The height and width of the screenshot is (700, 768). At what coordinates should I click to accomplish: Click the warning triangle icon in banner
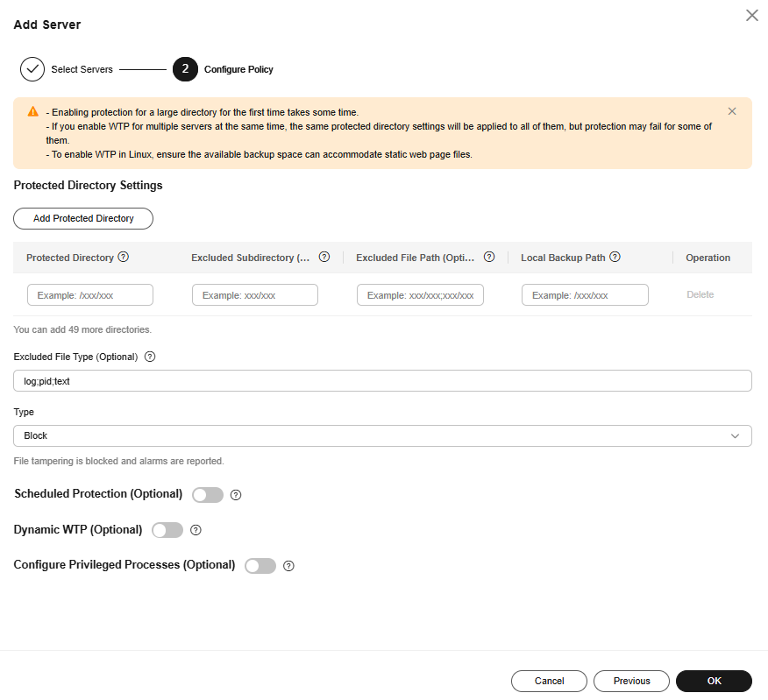pos(32,111)
